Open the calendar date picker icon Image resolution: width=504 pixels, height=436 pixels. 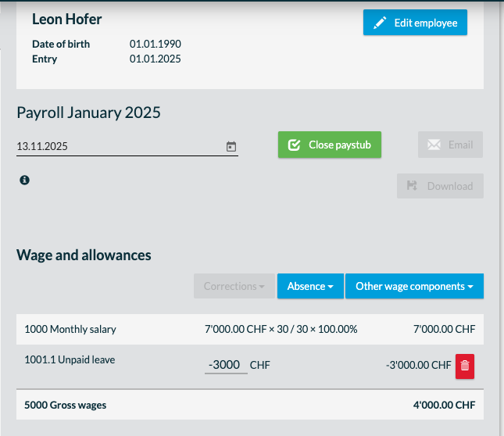[231, 147]
